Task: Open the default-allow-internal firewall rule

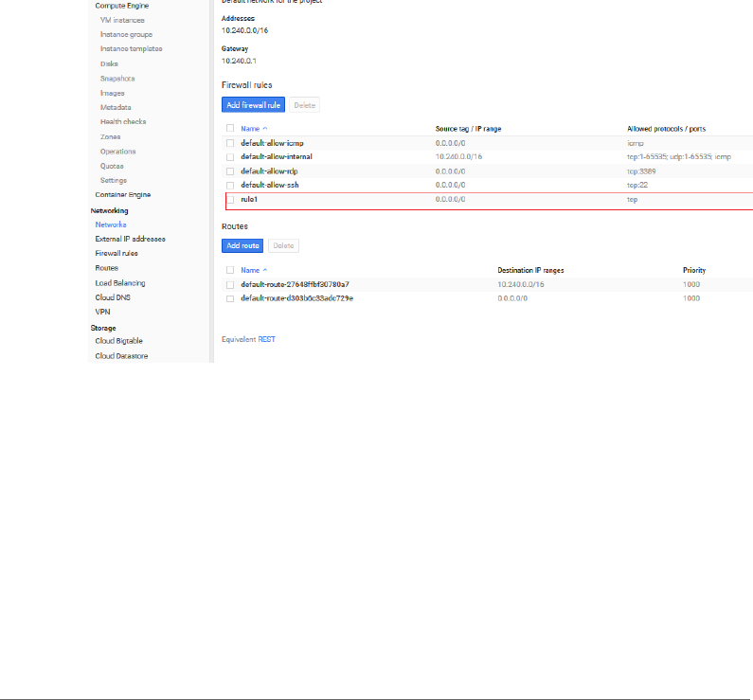Action: point(277,156)
